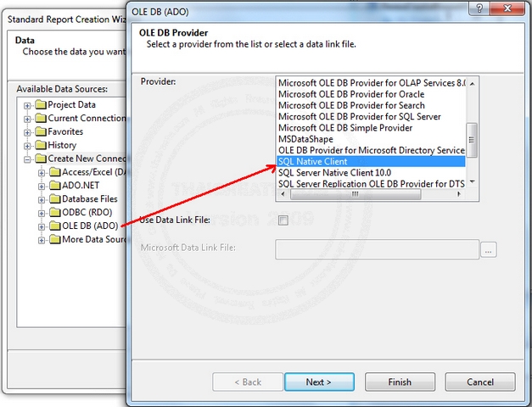Click the Create New Connection folder icon
This screenshot has height=407, width=532.
(41, 159)
